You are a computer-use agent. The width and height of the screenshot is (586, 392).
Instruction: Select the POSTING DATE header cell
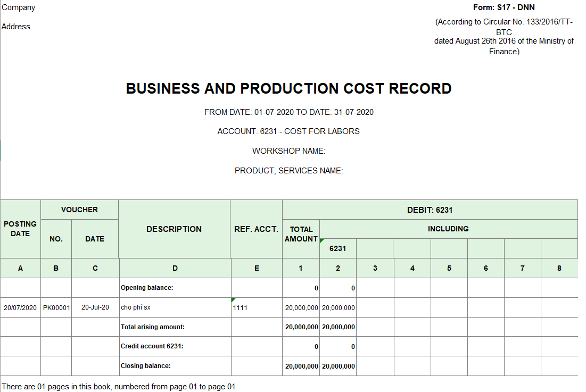pyautogui.click(x=20, y=229)
